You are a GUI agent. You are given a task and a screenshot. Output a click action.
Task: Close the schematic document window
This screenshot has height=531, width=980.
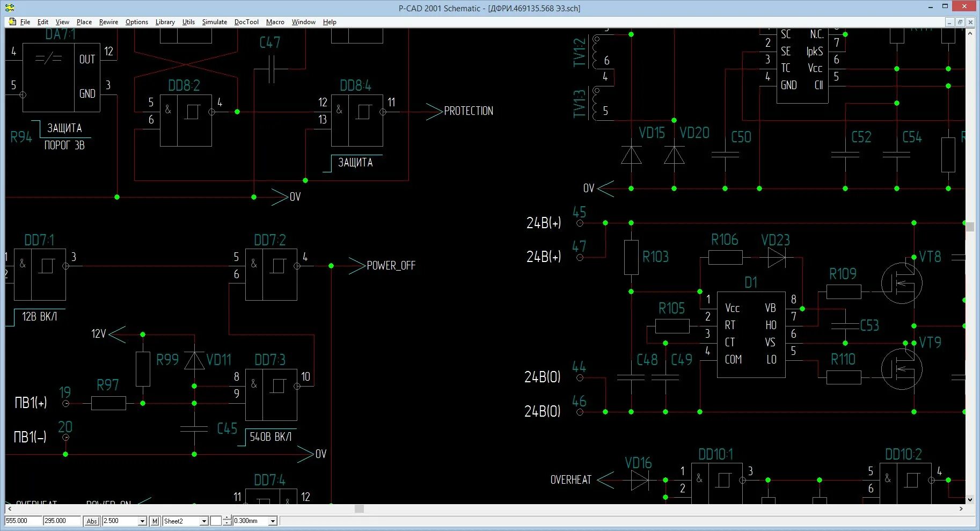[x=970, y=22]
